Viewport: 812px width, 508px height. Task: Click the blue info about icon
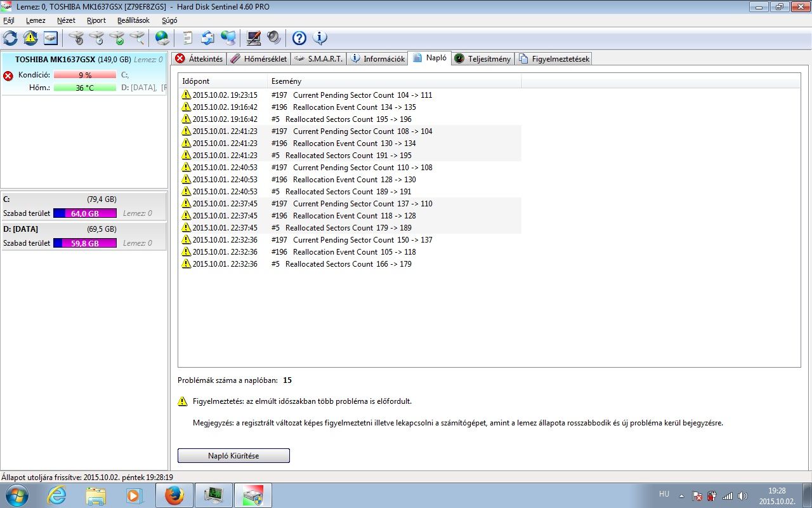tap(320, 38)
